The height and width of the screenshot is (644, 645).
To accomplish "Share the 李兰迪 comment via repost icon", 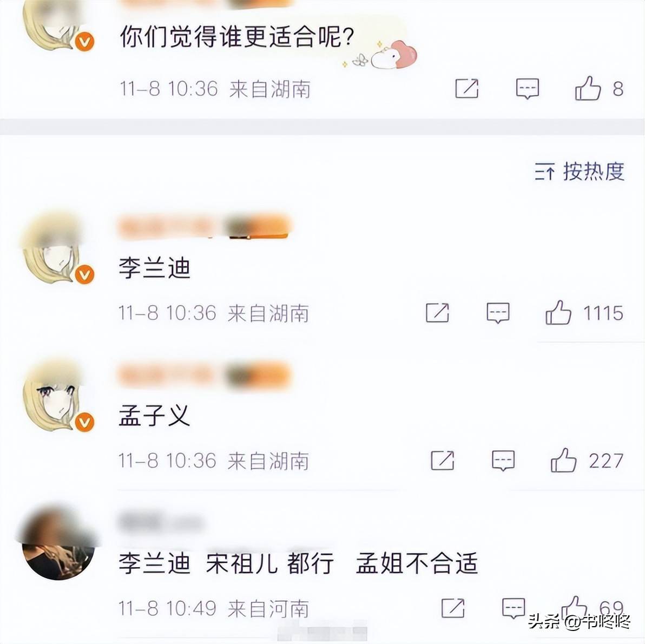I will [437, 313].
